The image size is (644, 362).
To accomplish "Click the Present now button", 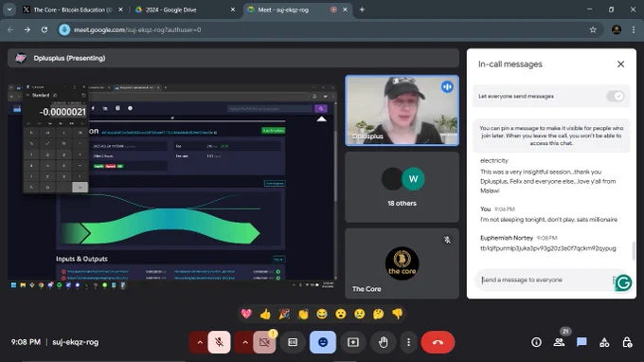I will (x=353, y=342).
